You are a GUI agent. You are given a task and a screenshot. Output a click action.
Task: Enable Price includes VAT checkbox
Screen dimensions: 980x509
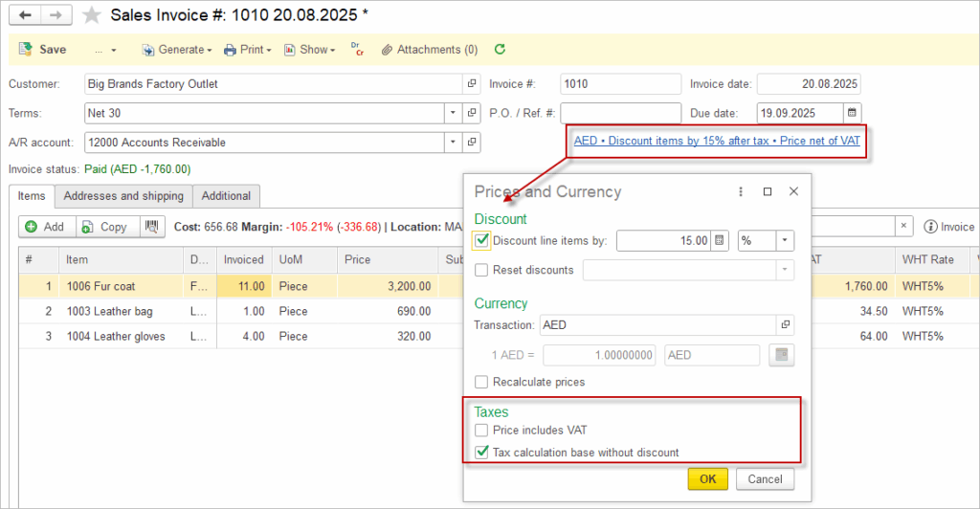(482, 431)
